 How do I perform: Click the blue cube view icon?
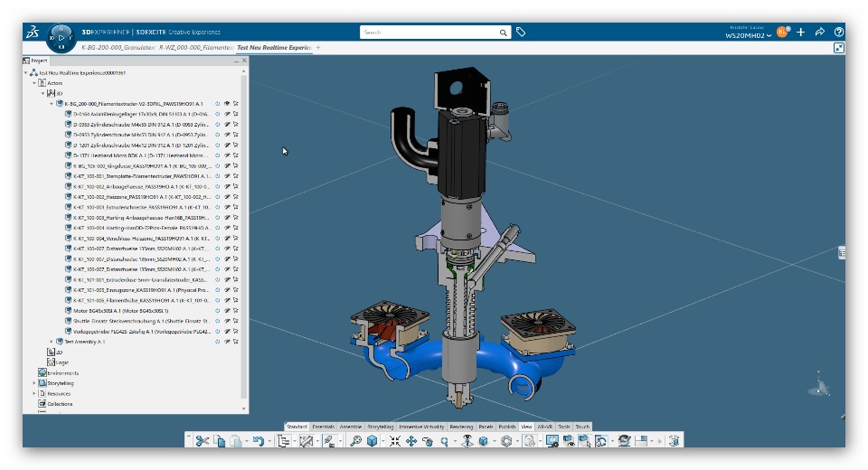tap(372, 441)
